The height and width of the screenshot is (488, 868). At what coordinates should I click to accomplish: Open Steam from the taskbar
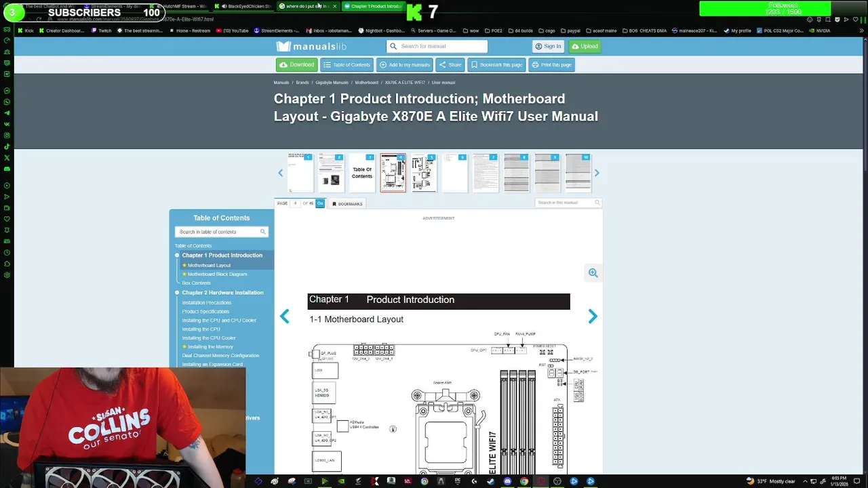point(490,481)
